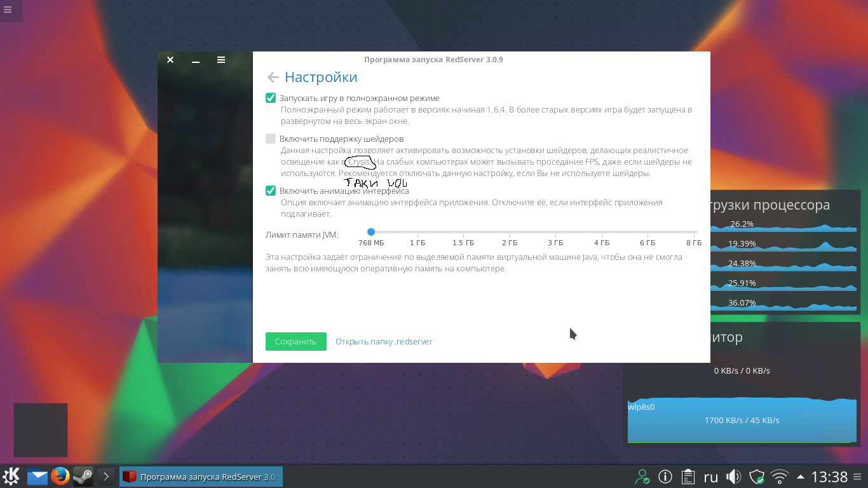
Task: Open the desktop toolbox menu at top-left
Action: (8, 10)
